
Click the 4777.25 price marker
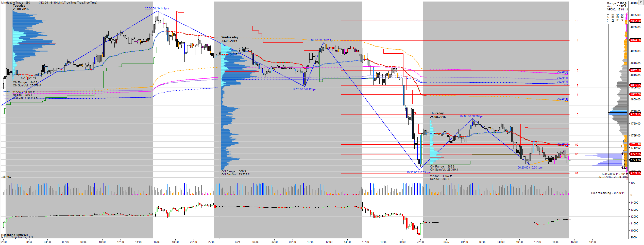click(636, 154)
